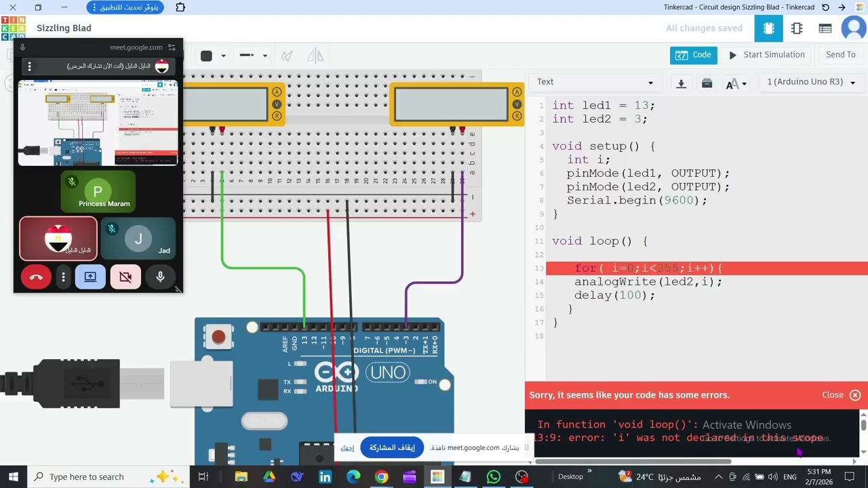Select the A mode on right multimeter
Viewport: 868px width, 488px height.
(517, 92)
